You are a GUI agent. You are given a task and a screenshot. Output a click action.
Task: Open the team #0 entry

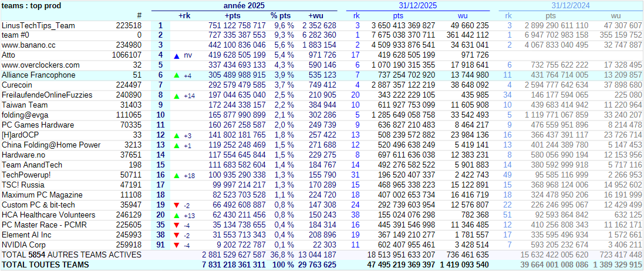pos(15,35)
